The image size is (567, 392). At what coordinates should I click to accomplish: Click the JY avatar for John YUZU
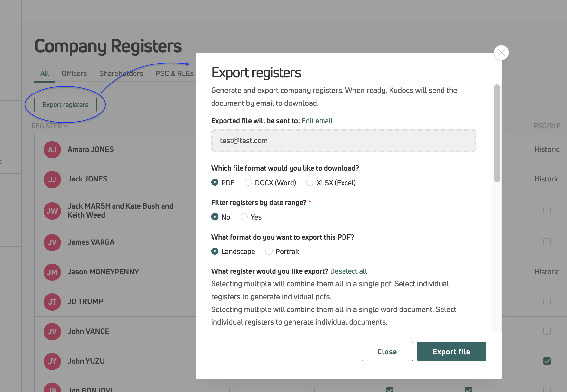click(x=52, y=361)
